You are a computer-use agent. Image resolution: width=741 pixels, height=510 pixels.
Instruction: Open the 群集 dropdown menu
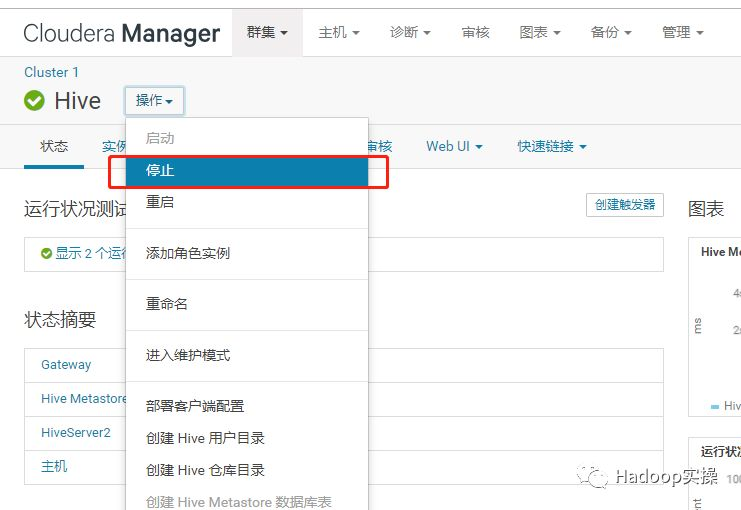pos(267,33)
